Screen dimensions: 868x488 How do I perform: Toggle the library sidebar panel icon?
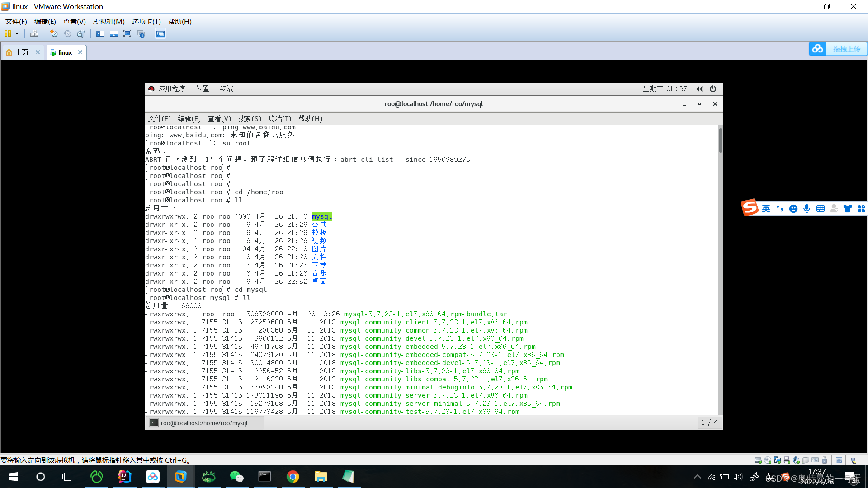pos(100,33)
